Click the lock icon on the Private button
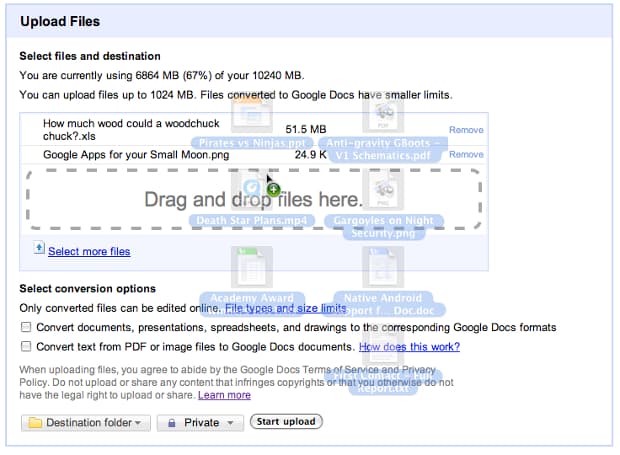The height and width of the screenshot is (455, 620). (172, 423)
